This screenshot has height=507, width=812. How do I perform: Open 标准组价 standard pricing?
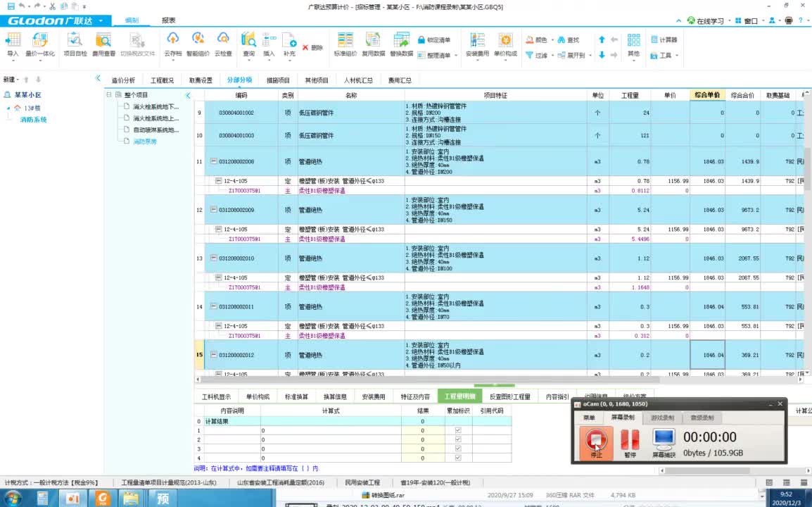tap(345, 44)
